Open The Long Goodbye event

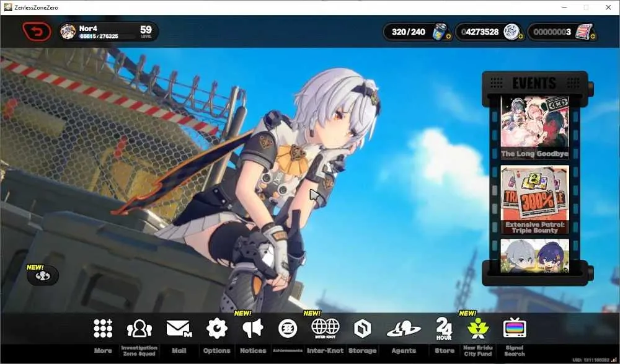click(534, 127)
